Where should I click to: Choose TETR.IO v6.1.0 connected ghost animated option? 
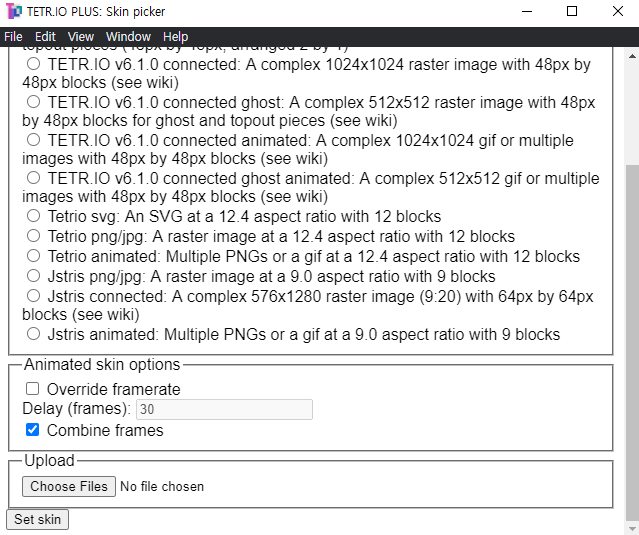(x=34, y=178)
